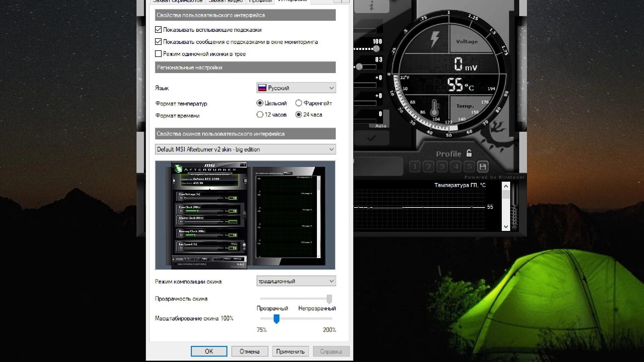Click the '0 mV' voltage readout
The height and width of the screenshot is (362, 644).
point(466,64)
